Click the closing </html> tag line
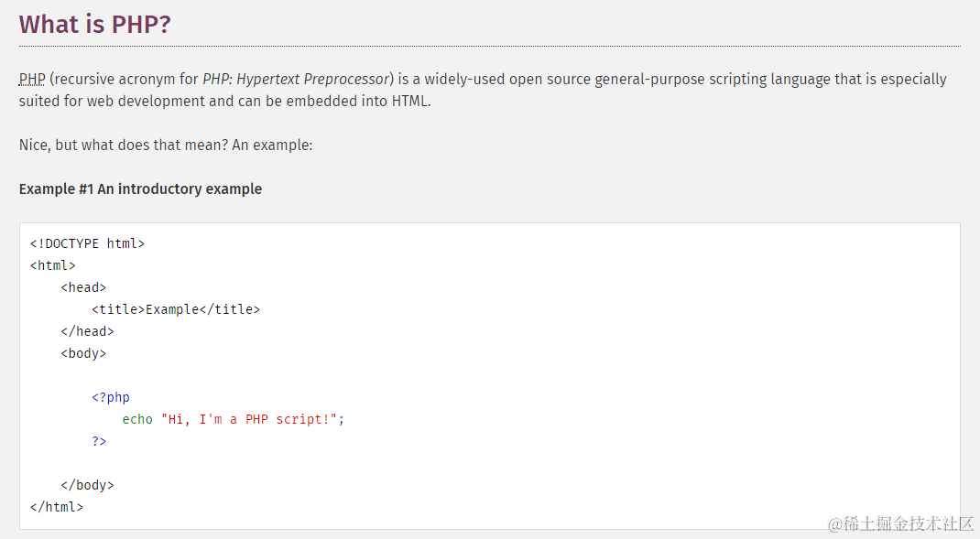980x539 pixels. pyautogui.click(x=56, y=507)
